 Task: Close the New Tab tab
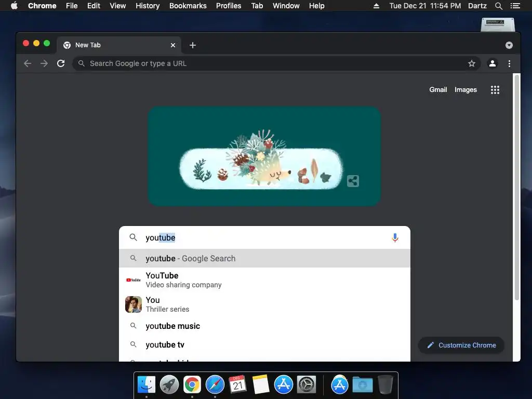click(x=173, y=45)
